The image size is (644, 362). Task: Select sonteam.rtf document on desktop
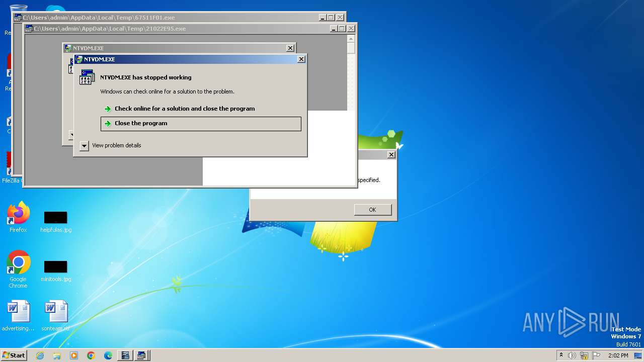pos(56,316)
